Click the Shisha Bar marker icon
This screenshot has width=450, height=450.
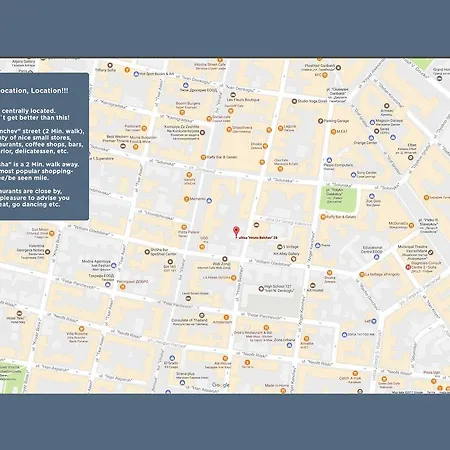click(x=147, y=252)
